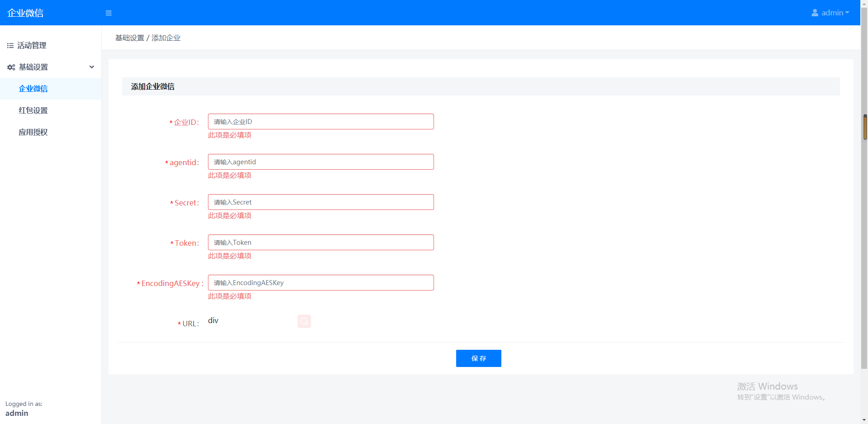Click 基础设置 breadcrumb link
This screenshot has height=424, width=868.
[130, 38]
